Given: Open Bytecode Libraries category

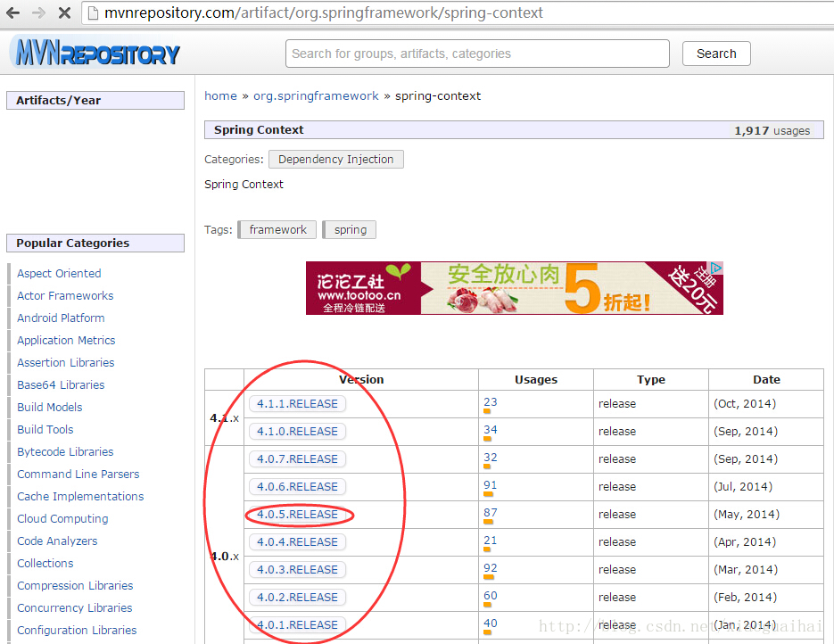Looking at the screenshot, I should click(65, 452).
